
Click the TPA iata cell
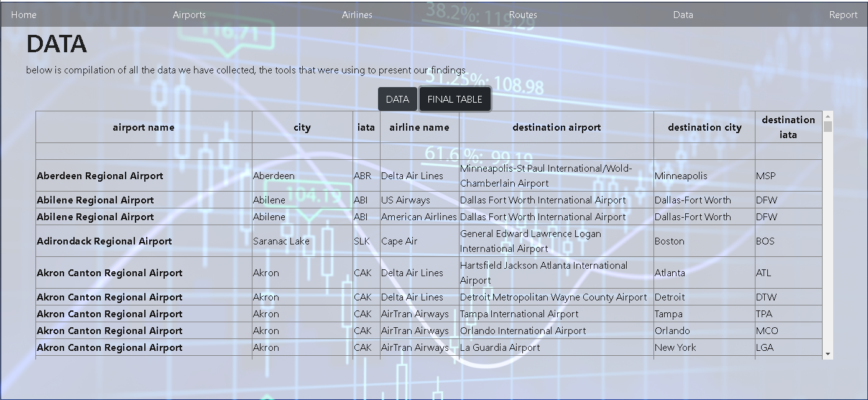coord(788,314)
